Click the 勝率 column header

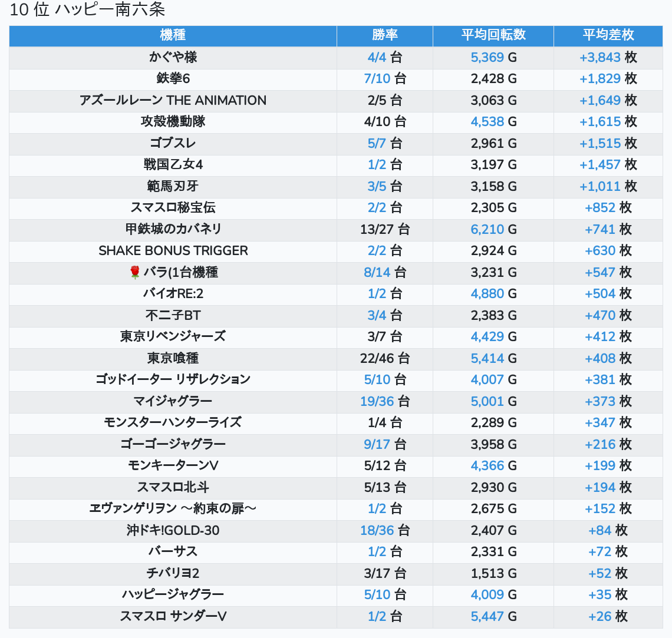(384, 35)
